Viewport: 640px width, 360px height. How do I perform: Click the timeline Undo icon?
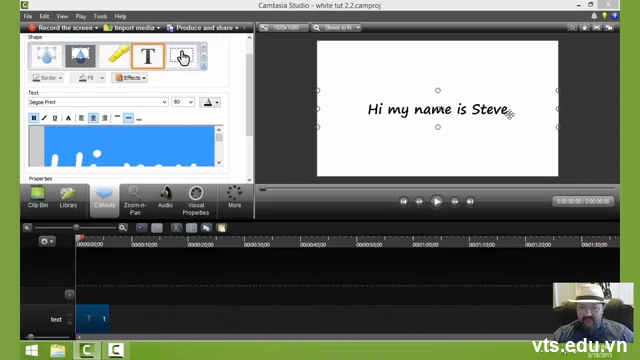142,228
